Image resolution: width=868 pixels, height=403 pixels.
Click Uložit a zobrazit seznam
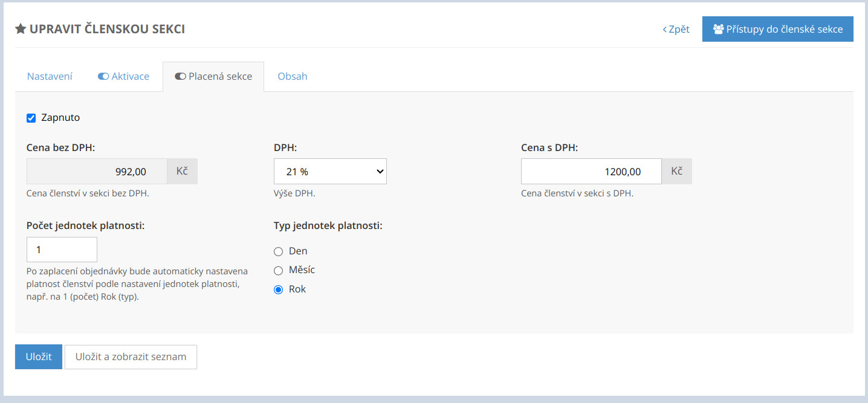pos(131,357)
